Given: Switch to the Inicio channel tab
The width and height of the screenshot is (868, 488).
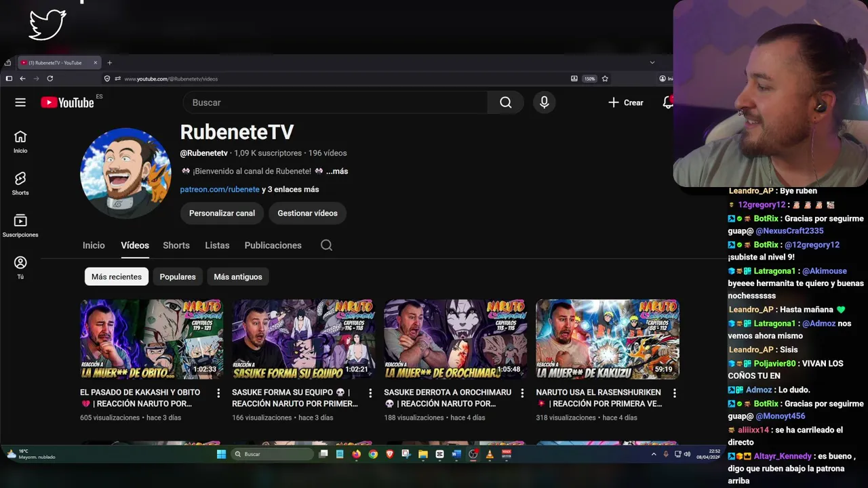Looking at the screenshot, I should coord(94,245).
